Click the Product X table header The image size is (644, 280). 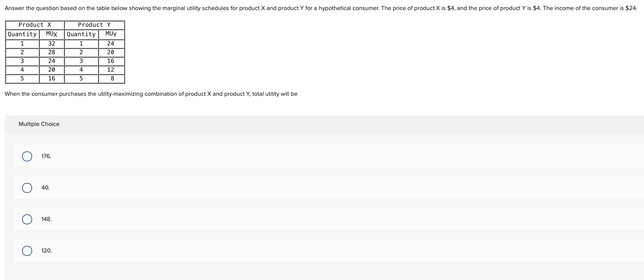pos(35,25)
